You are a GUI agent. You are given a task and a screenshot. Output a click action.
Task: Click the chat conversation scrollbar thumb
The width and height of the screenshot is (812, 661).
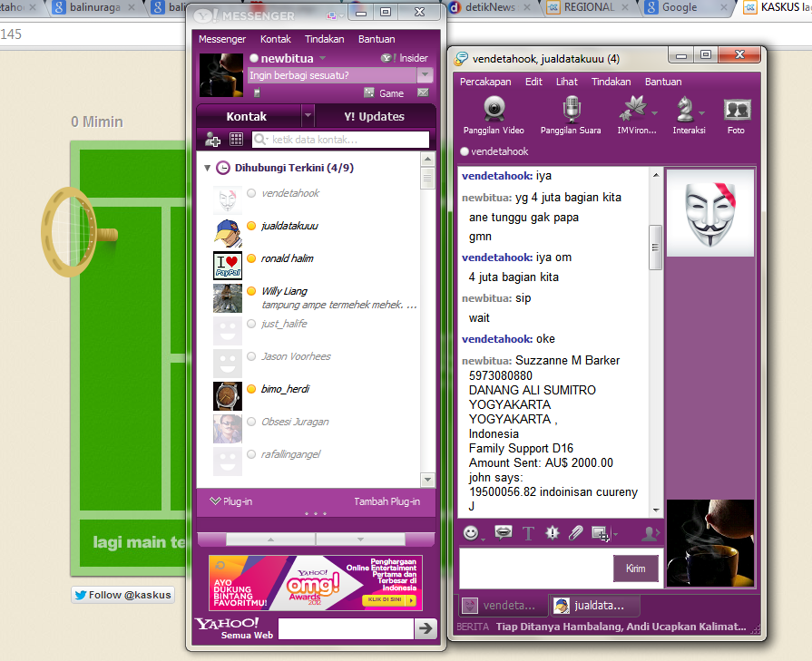pos(655,248)
